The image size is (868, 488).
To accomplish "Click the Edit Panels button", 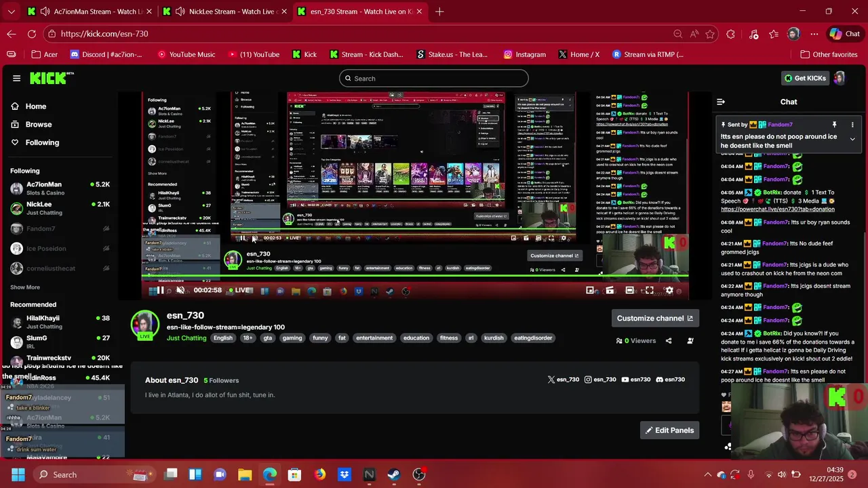I will click(x=669, y=430).
